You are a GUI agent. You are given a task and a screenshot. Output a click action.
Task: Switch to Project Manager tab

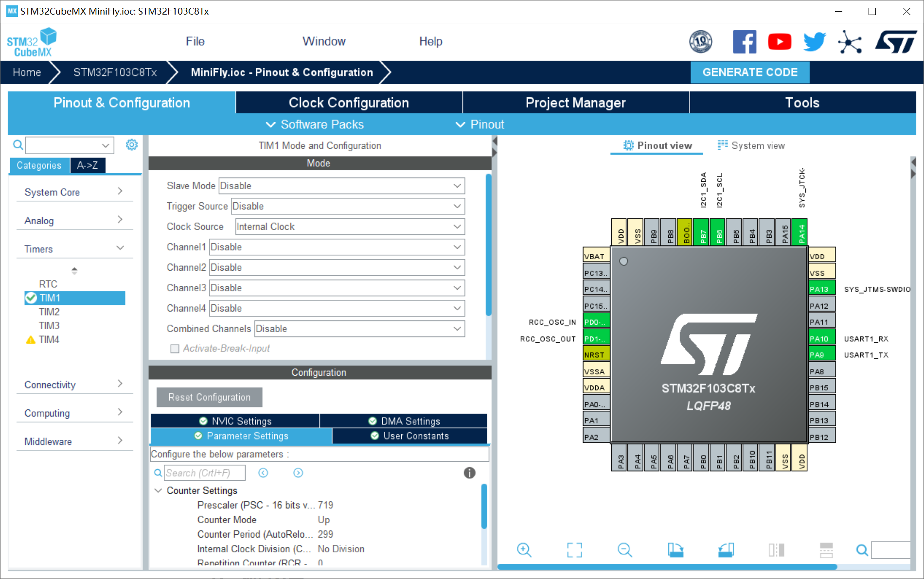point(576,103)
